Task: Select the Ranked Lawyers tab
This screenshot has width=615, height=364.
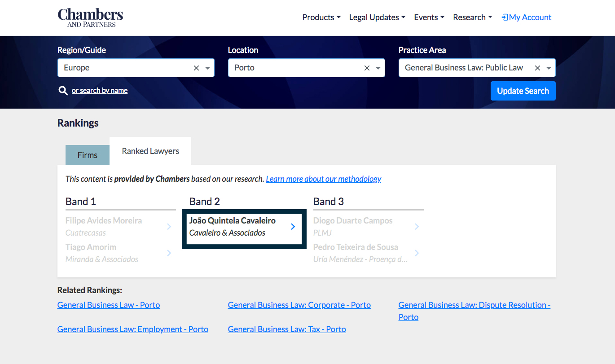Action: (150, 151)
